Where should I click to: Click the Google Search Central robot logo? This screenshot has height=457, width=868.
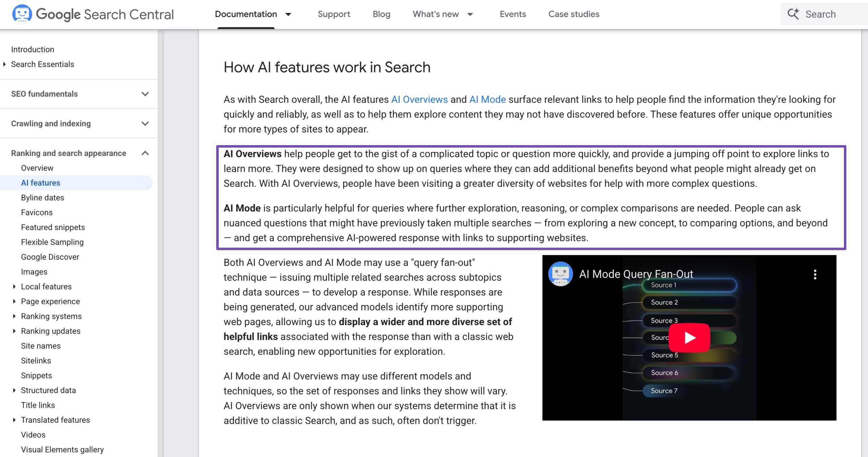(x=22, y=14)
